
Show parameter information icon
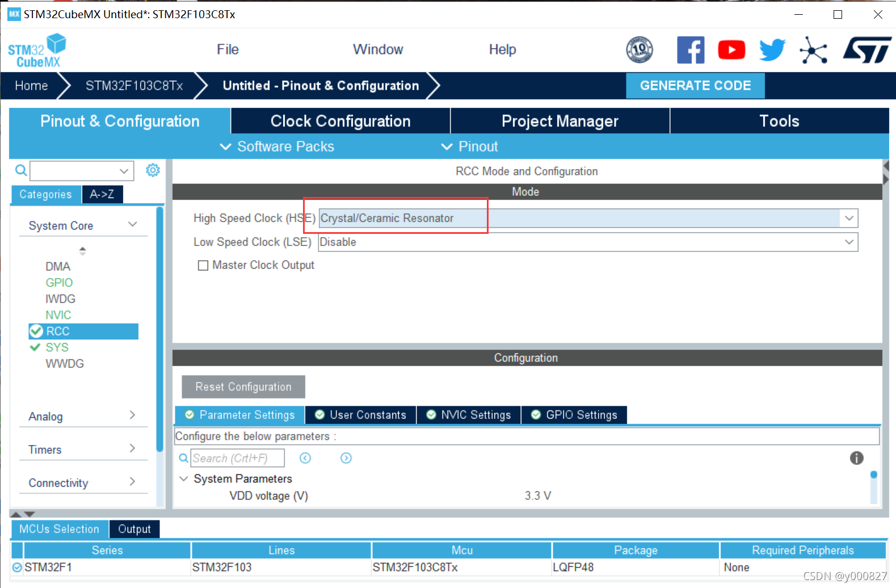click(x=857, y=458)
